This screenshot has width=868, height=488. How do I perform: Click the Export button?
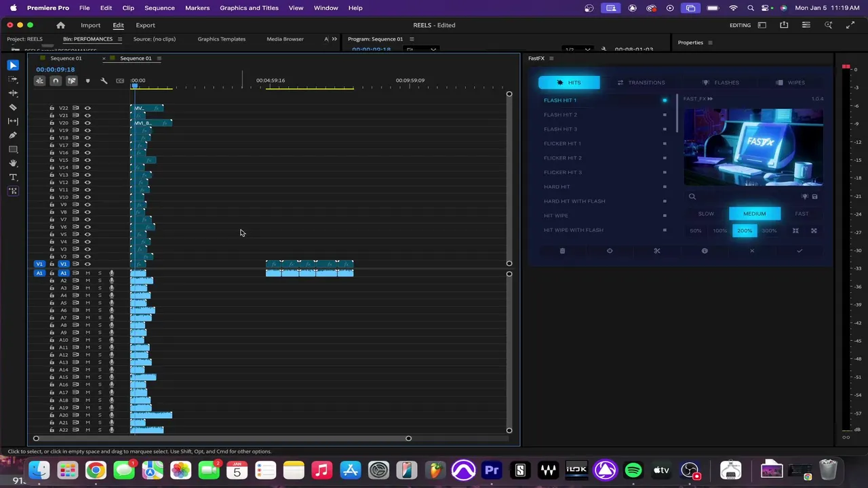(x=145, y=25)
